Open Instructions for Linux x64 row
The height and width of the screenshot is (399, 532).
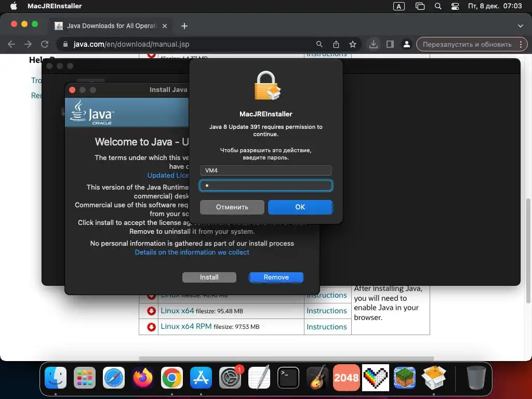[327, 311]
